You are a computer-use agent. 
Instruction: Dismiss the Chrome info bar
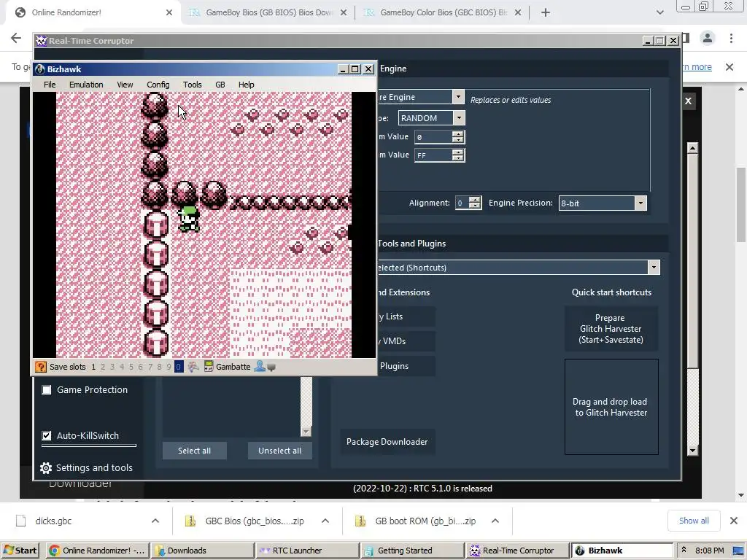pos(729,67)
